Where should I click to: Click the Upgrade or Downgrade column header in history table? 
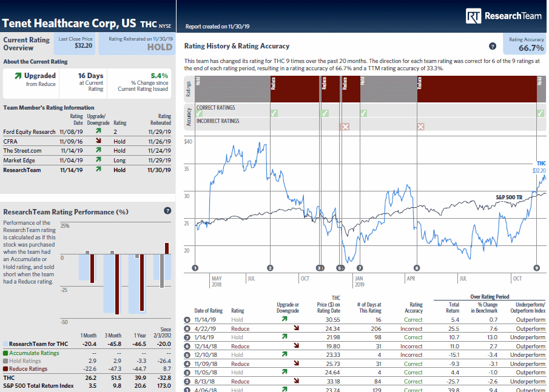click(x=288, y=307)
